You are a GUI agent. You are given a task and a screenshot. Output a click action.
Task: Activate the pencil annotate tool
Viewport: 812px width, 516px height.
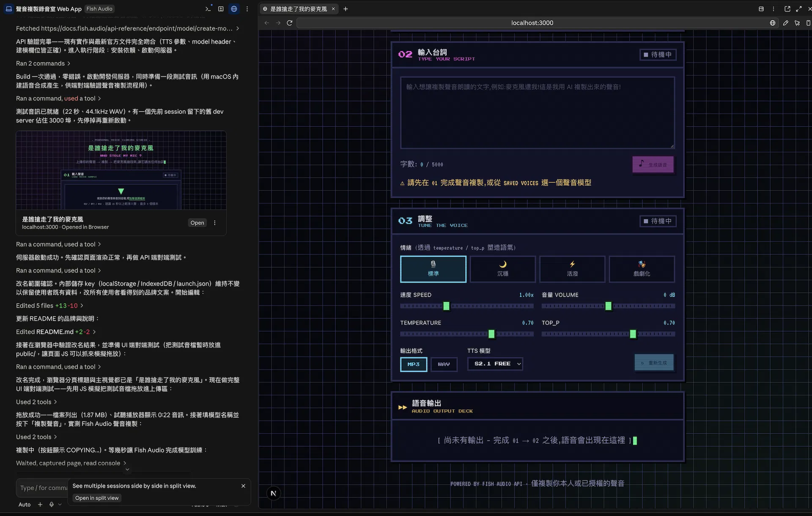click(x=785, y=23)
